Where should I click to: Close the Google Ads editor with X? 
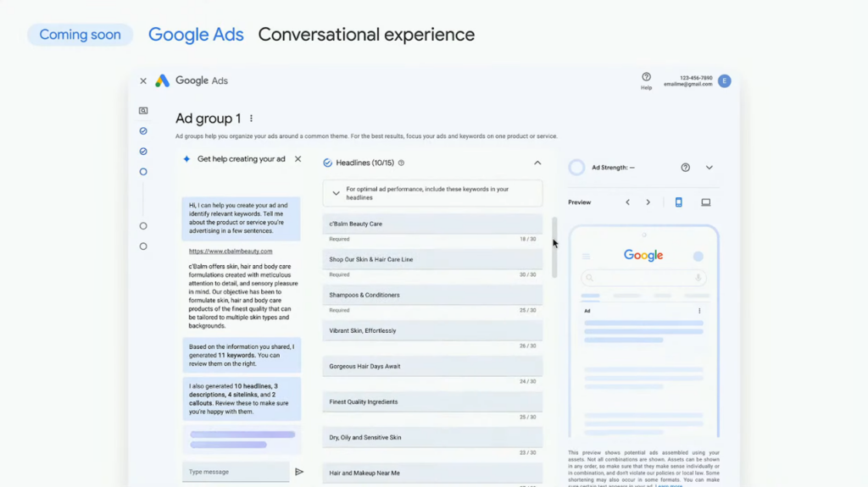tap(142, 80)
